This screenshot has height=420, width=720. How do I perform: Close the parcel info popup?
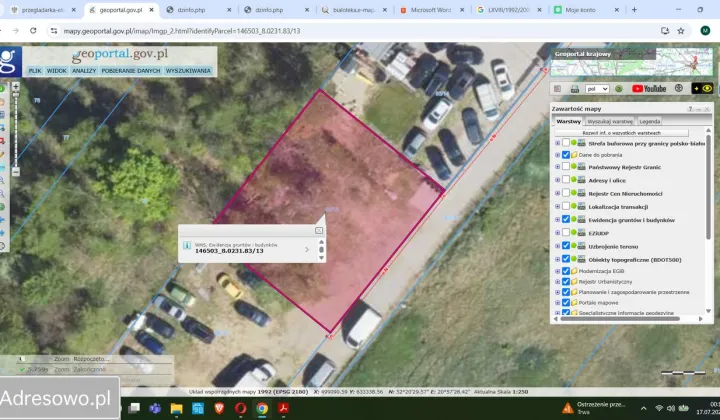pos(319,230)
